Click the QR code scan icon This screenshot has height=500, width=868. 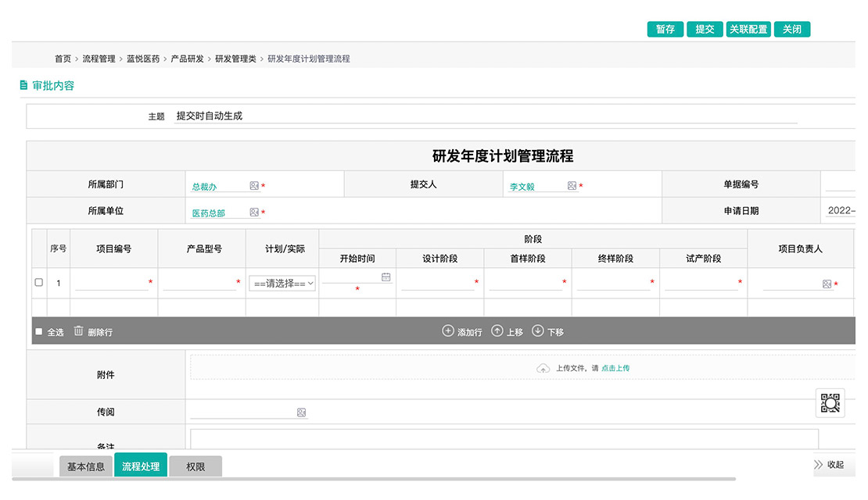click(x=830, y=403)
